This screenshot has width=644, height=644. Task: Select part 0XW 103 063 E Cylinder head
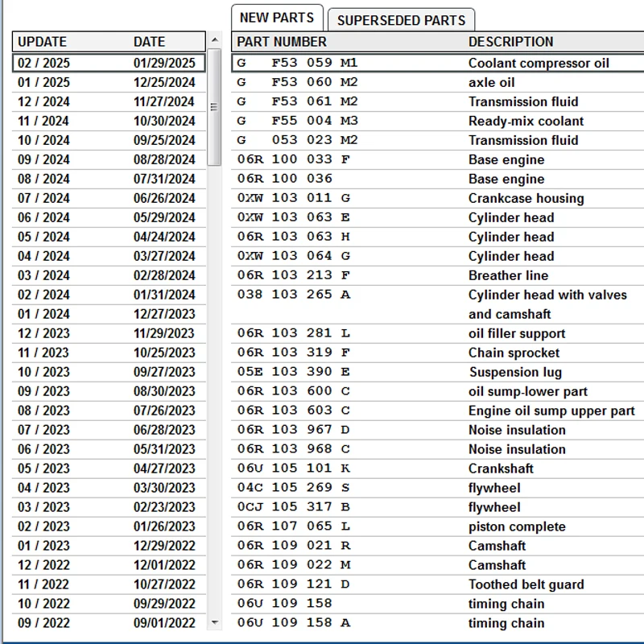point(438,217)
